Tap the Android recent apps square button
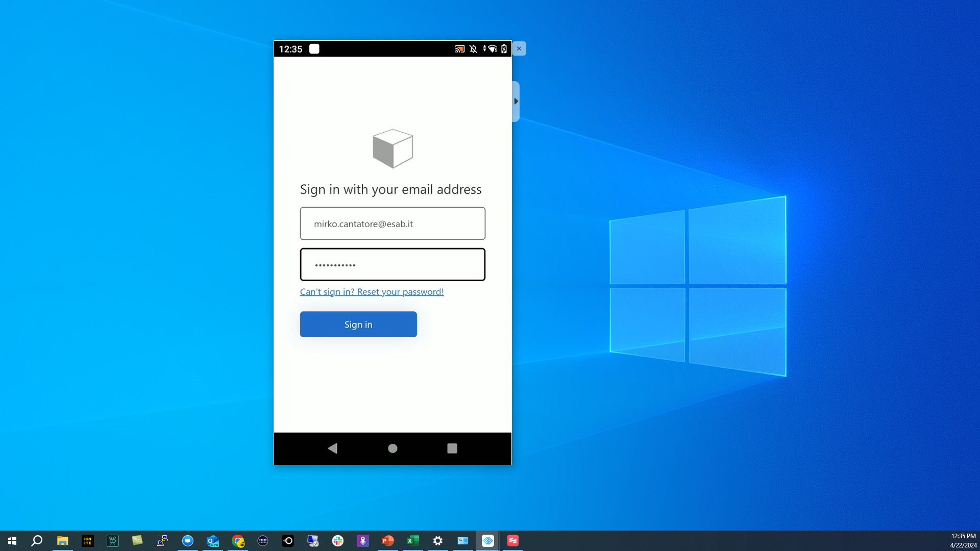This screenshot has height=551, width=980. pyautogui.click(x=452, y=448)
